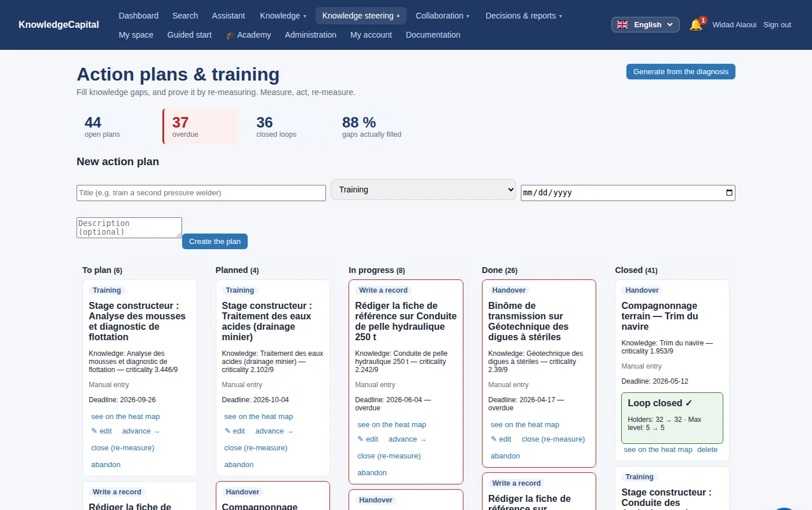812x510 pixels.
Task: Focus the action plan title input
Action: pyautogui.click(x=201, y=193)
